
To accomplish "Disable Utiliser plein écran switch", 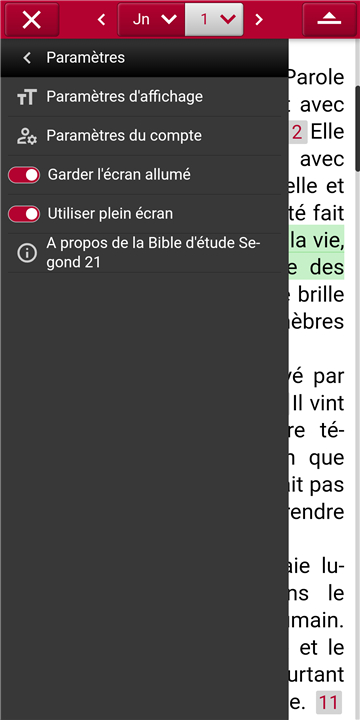I will pyautogui.click(x=24, y=214).
